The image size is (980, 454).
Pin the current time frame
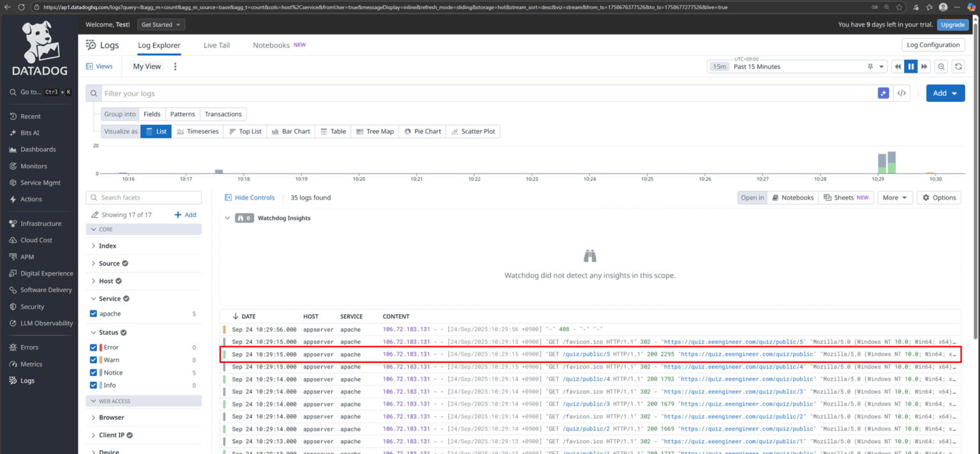click(869, 66)
